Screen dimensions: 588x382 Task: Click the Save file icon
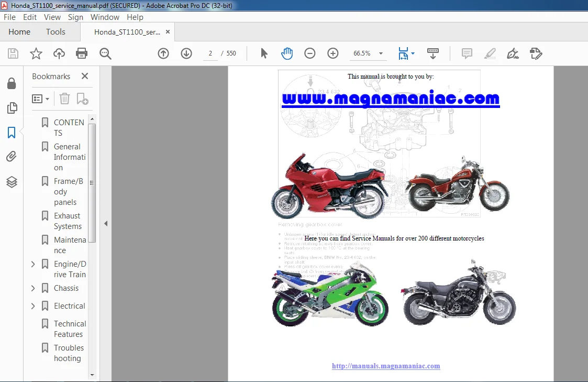(x=13, y=53)
